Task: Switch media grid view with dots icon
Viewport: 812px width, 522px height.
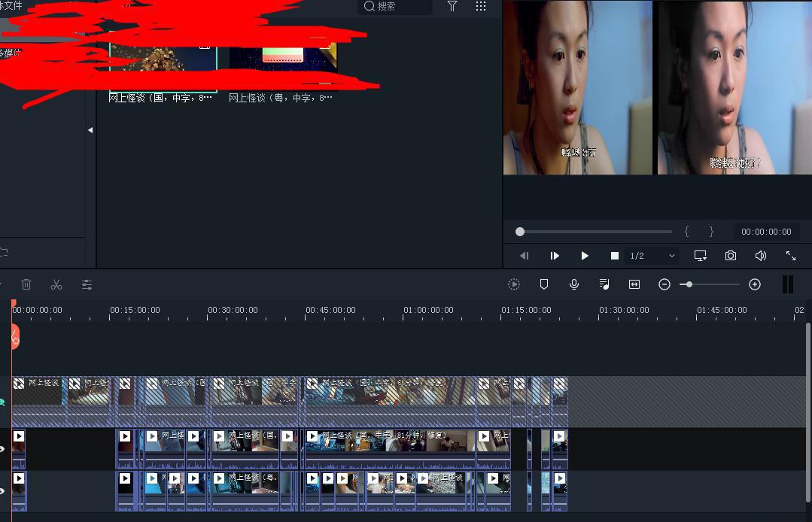Action: (x=481, y=6)
